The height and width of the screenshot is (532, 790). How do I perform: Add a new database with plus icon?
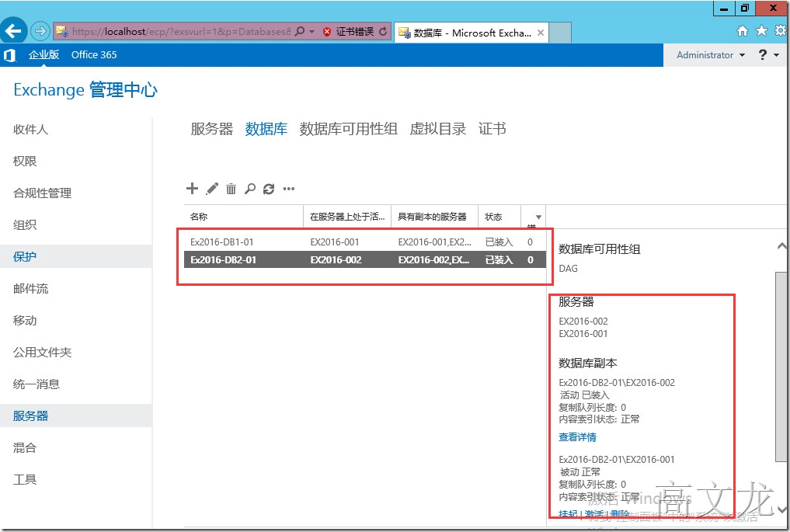(x=192, y=189)
